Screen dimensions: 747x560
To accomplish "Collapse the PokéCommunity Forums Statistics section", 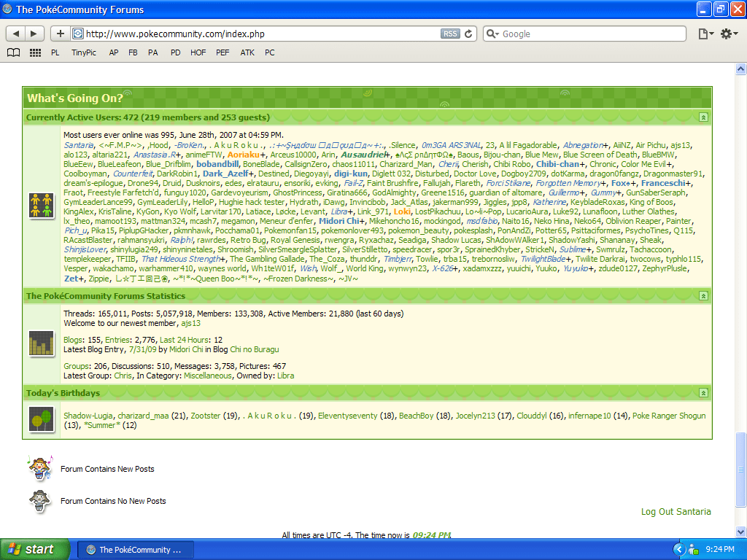I will click(703, 296).
